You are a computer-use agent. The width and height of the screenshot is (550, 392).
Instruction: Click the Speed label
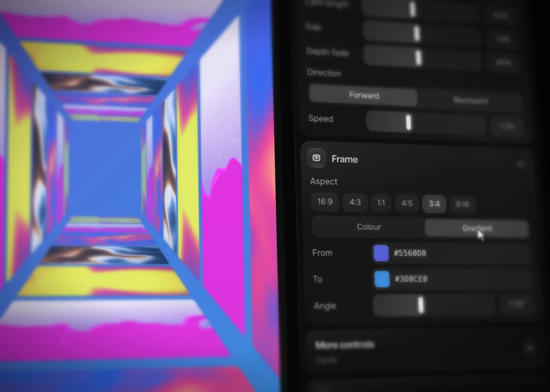tap(321, 119)
